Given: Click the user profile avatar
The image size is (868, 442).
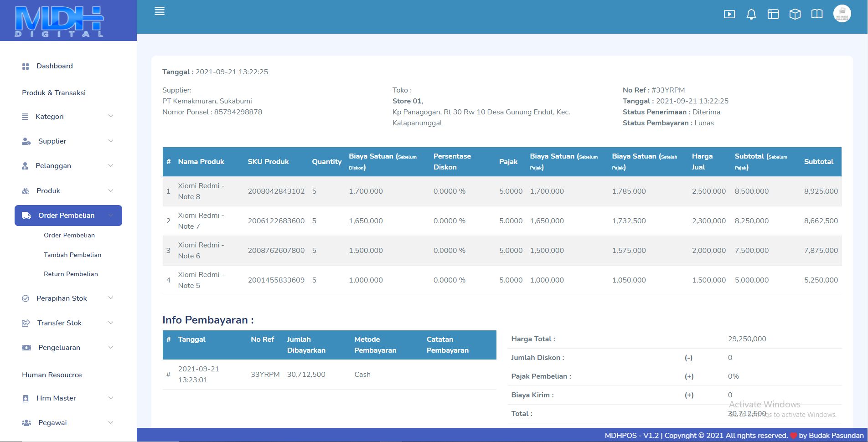Looking at the screenshot, I should point(842,14).
